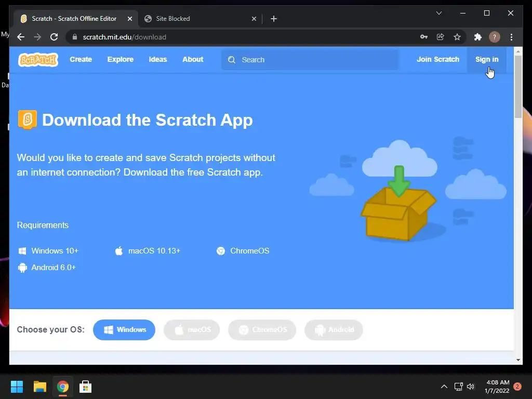This screenshot has width=532, height=399.
Task: Open the Windows Start menu
Action: (17, 387)
